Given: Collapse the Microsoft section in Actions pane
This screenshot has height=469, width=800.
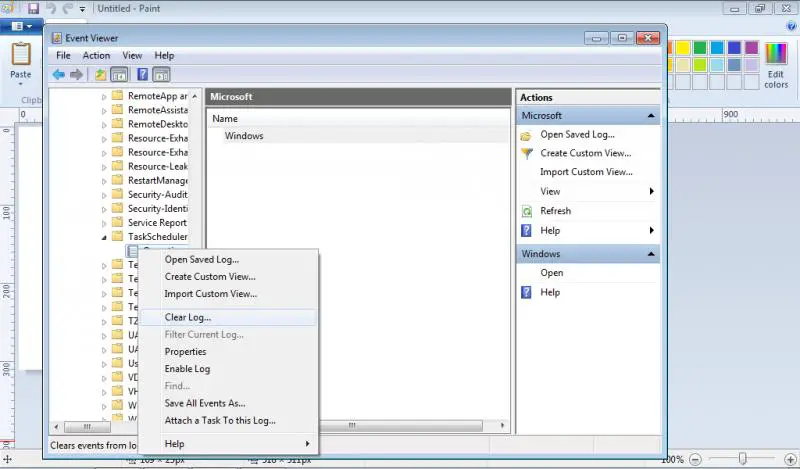Looking at the screenshot, I should click(x=651, y=116).
